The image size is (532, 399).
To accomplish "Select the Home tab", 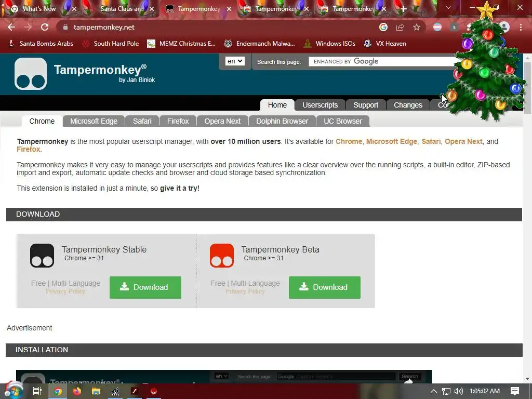I will 277,105.
